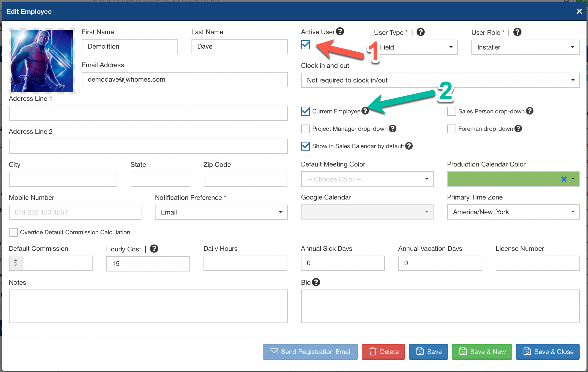Check Override Default Commission Calculation
The height and width of the screenshot is (372, 588).
point(13,232)
